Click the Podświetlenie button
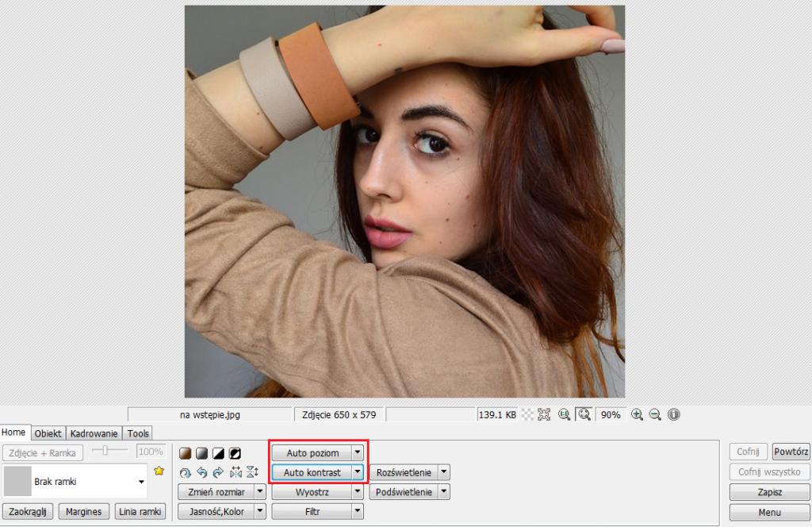This screenshot has height=527, width=812. [404, 492]
